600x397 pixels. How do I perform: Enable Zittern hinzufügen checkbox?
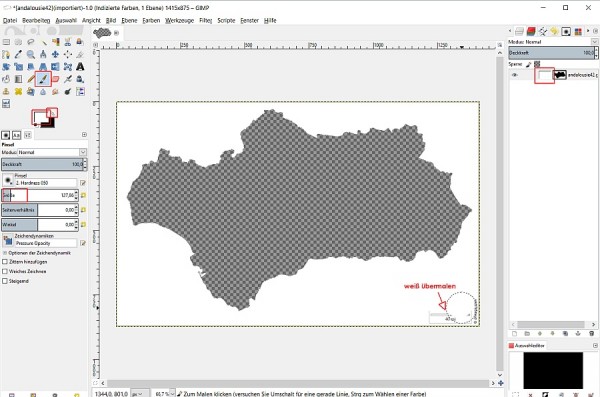(5, 262)
